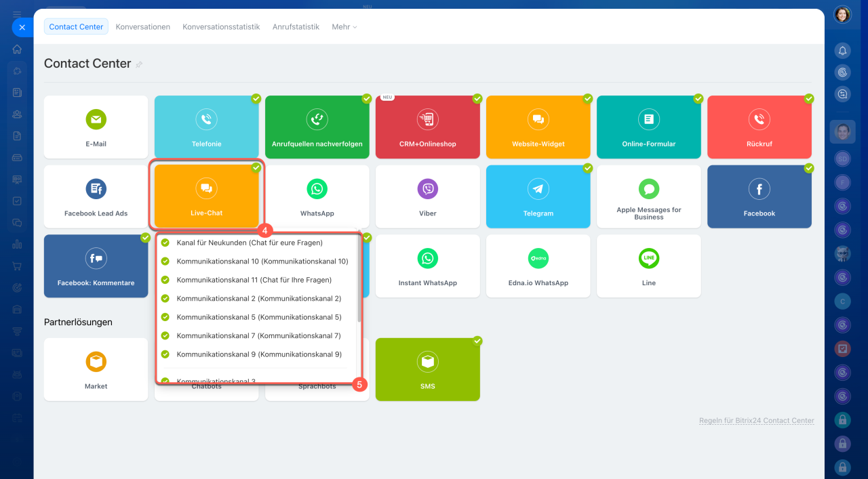Viewport: 868px width, 479px height.
Task: Expand the Mehr dropdown menu
Action: [344, 27]
